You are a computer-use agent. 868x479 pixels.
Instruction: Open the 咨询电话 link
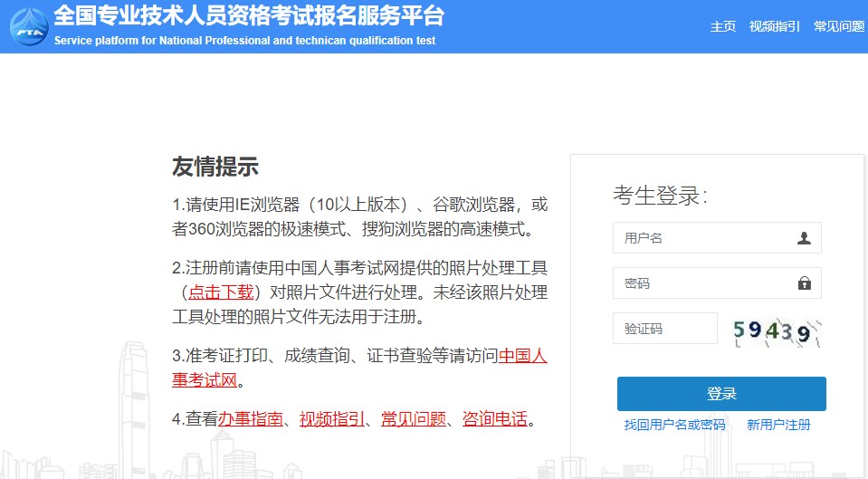click(x=495, y=419)
